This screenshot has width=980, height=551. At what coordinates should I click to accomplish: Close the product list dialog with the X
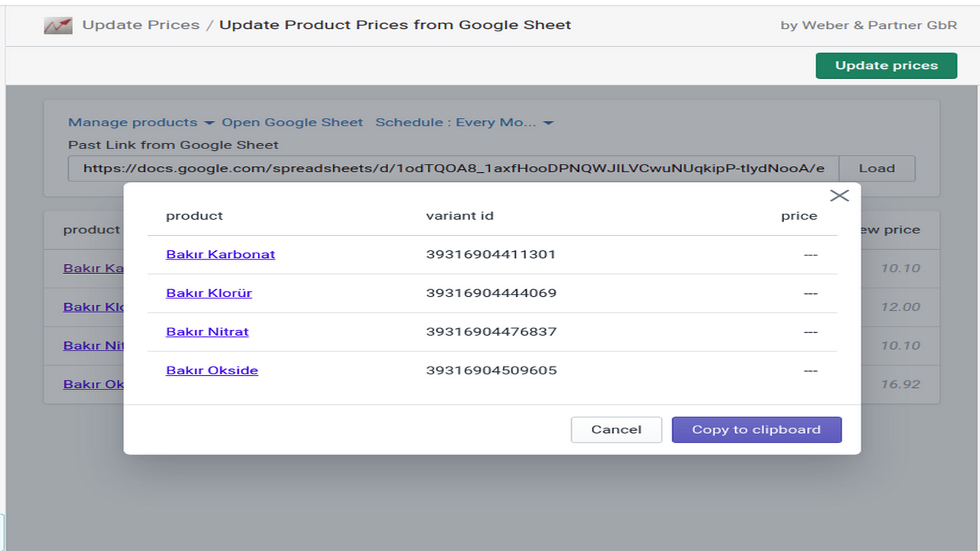tap(839, 195)
